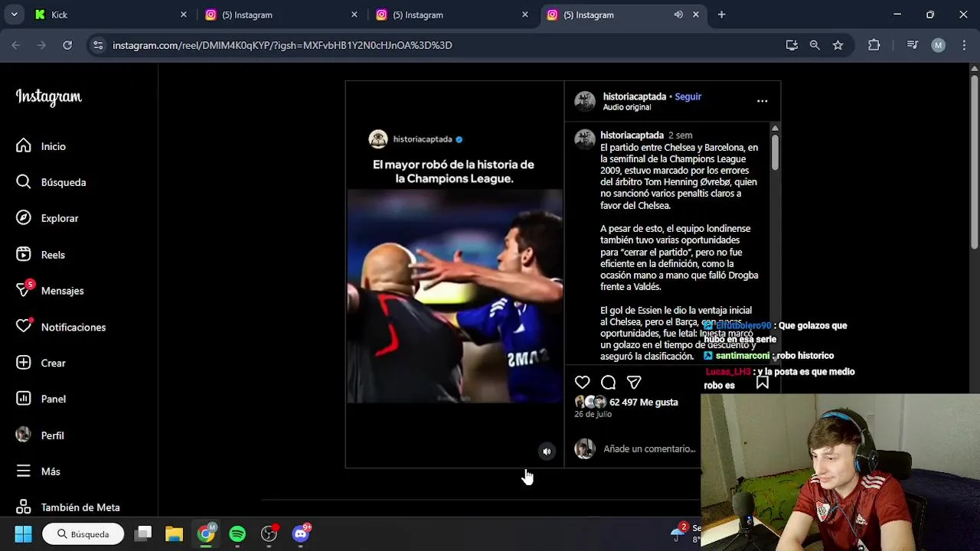
Task: Close the Kick tab
Action: (x=184, y=15)
